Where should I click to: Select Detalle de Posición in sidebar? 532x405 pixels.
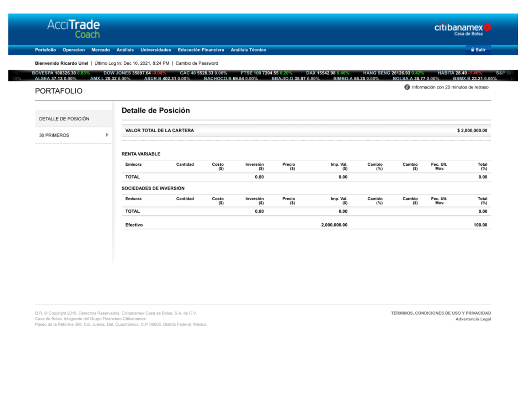[x=64, y=119]
